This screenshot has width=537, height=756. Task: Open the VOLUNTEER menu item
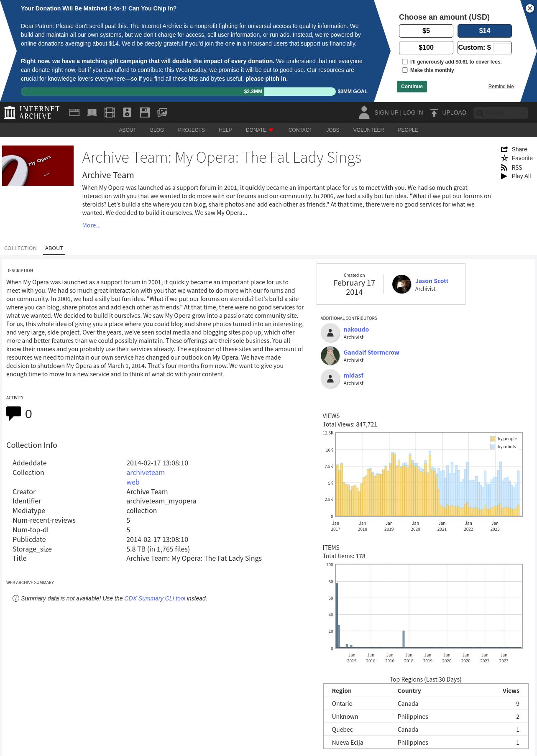click(x=368, y=130)
